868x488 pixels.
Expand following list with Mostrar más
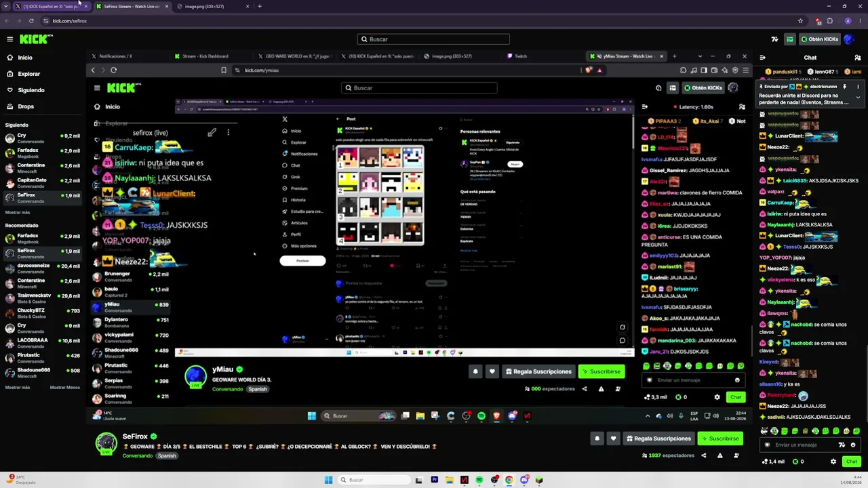pos(18,212)
